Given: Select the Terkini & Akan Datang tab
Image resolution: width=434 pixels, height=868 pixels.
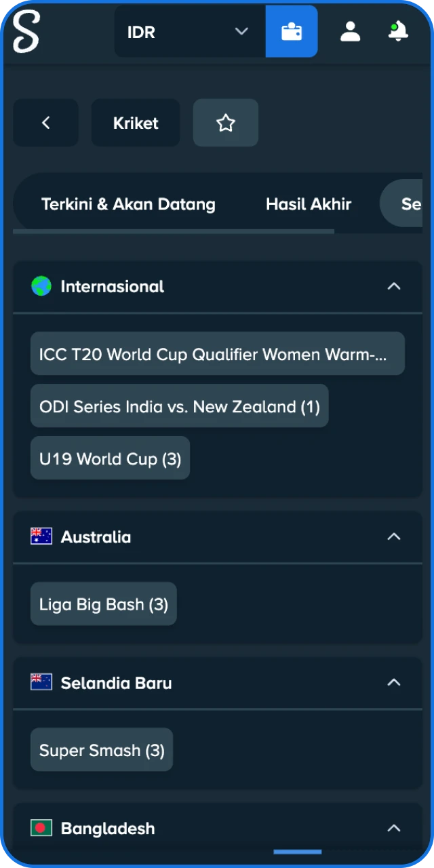Looking at the screenshot, I should coord(128,204).
